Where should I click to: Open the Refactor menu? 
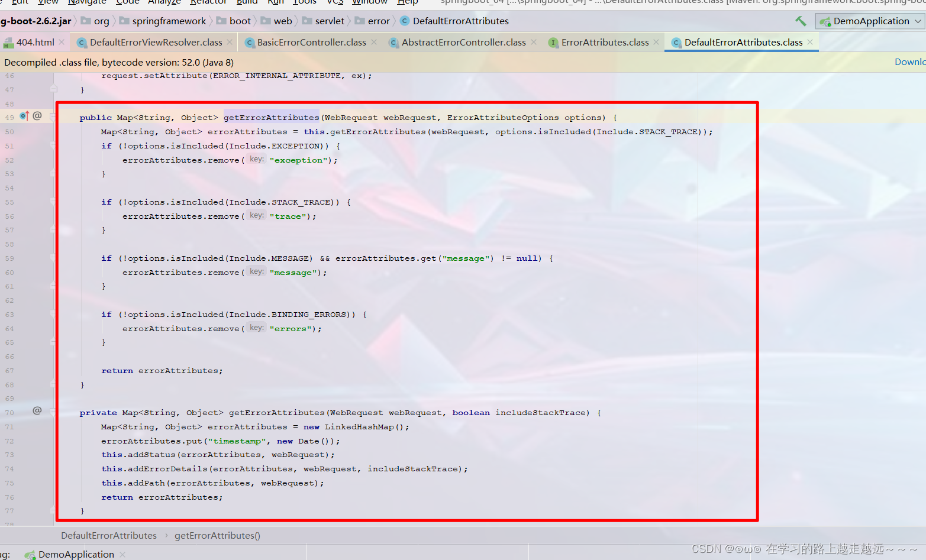tap(208, 2)
